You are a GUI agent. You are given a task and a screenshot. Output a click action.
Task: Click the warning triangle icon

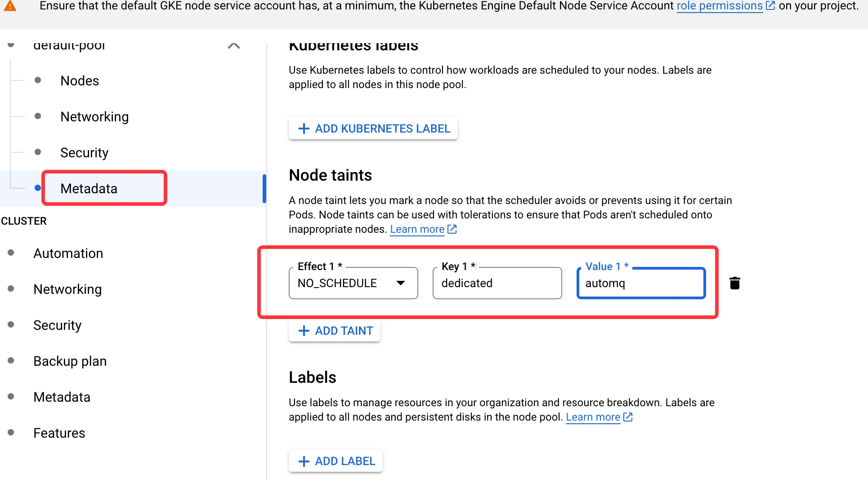tap(10, 6)
